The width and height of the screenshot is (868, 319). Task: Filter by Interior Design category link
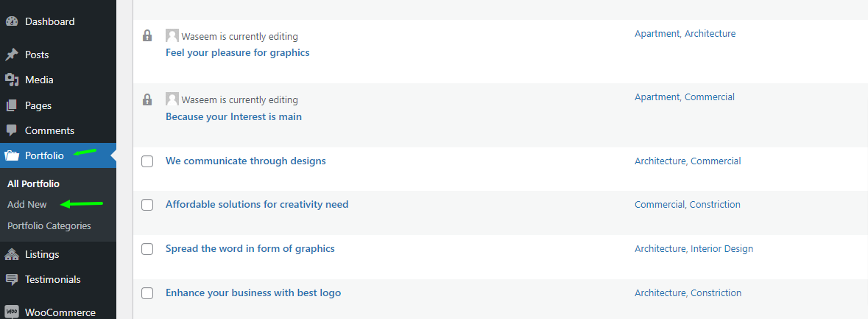[x=721, y=248]
